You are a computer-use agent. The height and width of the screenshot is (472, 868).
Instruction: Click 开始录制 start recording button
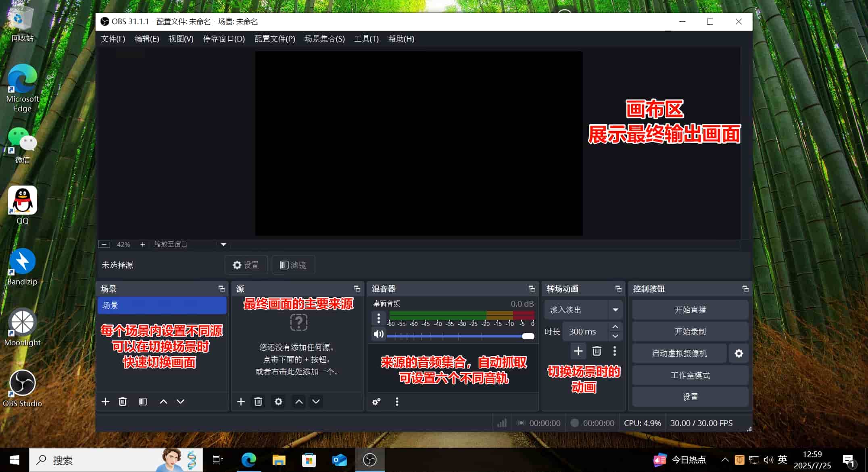[x=690, y=332]
